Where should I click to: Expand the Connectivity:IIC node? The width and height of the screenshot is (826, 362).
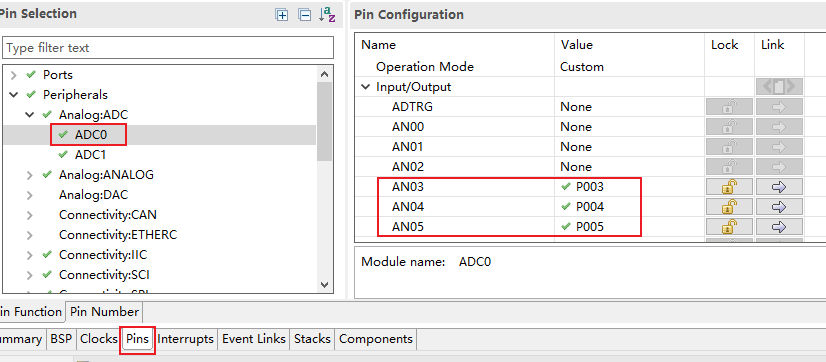click(30, 255)
